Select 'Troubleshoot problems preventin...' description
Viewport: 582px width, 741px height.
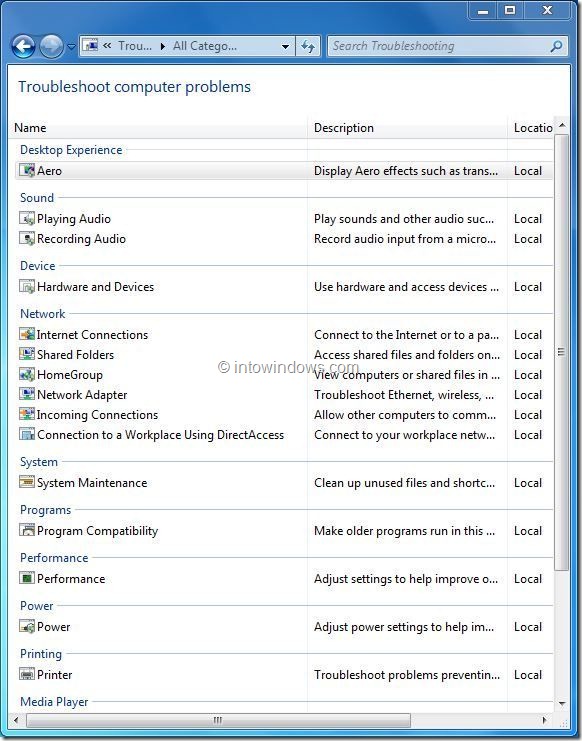pyautogui.click(x=407, y=674)
